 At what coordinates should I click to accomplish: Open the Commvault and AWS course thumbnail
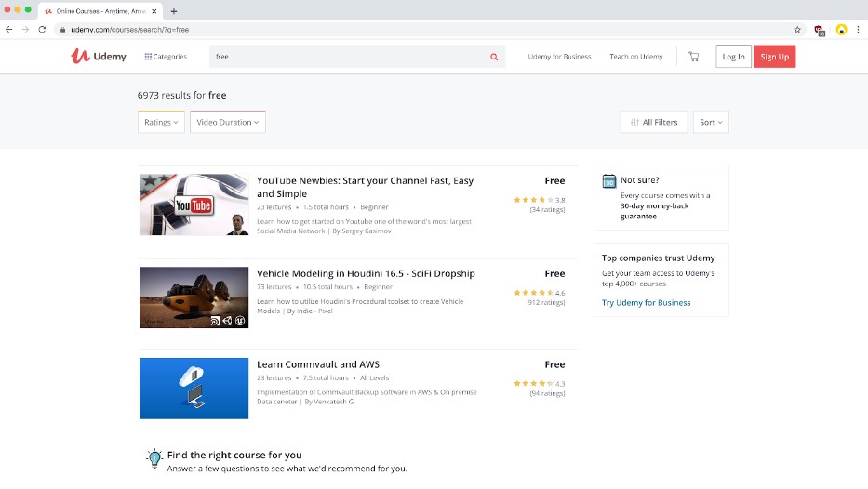pos(194,389)
